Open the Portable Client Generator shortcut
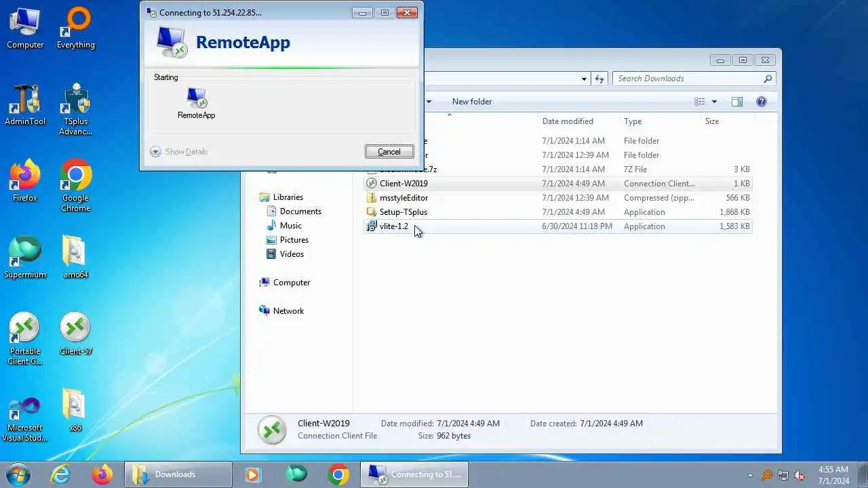Viewport: 868px width, 488px height. [x=25, y=340]
